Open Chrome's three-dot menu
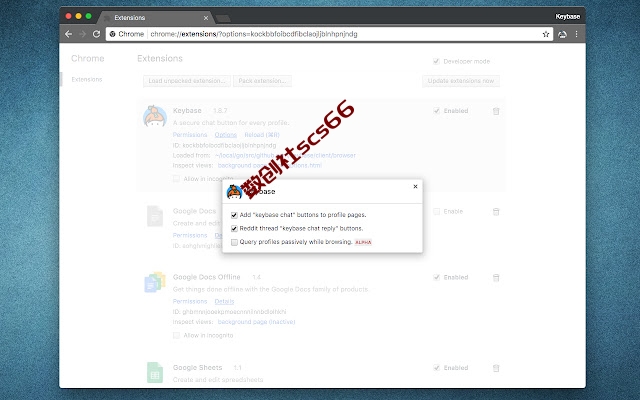 click(x=576, y=34)
